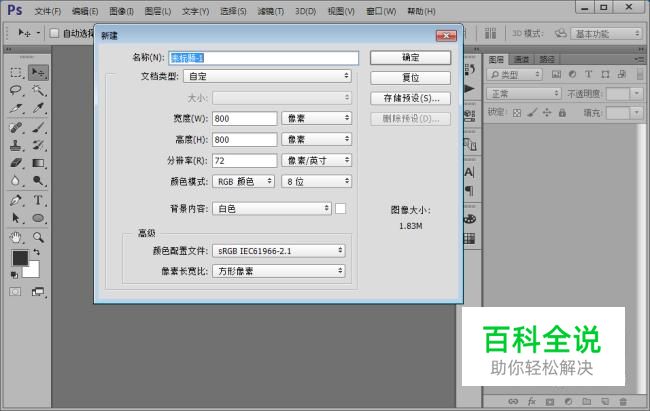Switch to the Channels tab
Viewport: 650px width, 411px height.
tap(521, 60)
